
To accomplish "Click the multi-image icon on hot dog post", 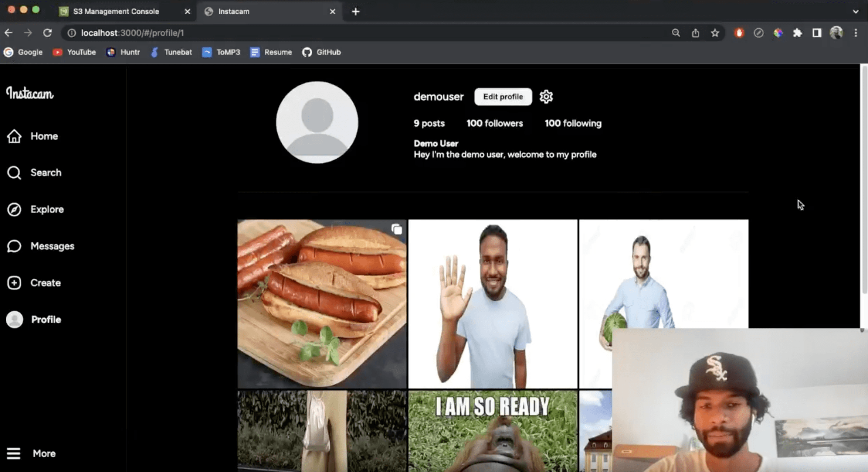I will 397,229.
